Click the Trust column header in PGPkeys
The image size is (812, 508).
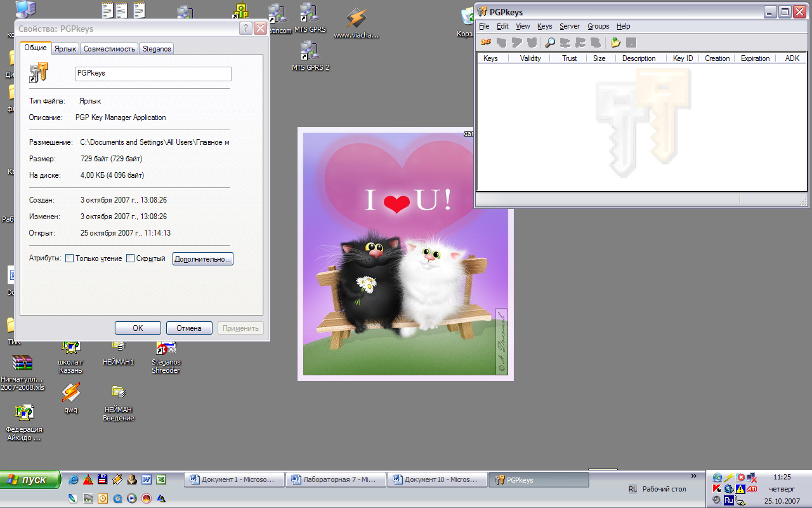[570, 58]
